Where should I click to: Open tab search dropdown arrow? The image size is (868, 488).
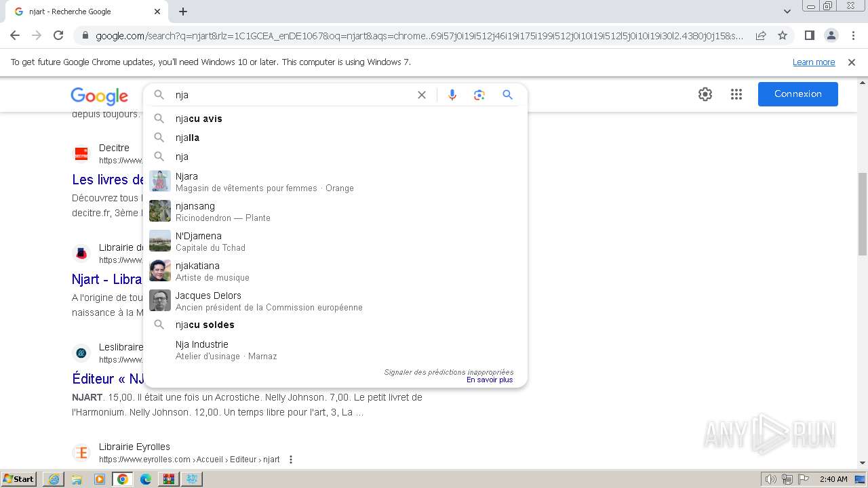787,12
